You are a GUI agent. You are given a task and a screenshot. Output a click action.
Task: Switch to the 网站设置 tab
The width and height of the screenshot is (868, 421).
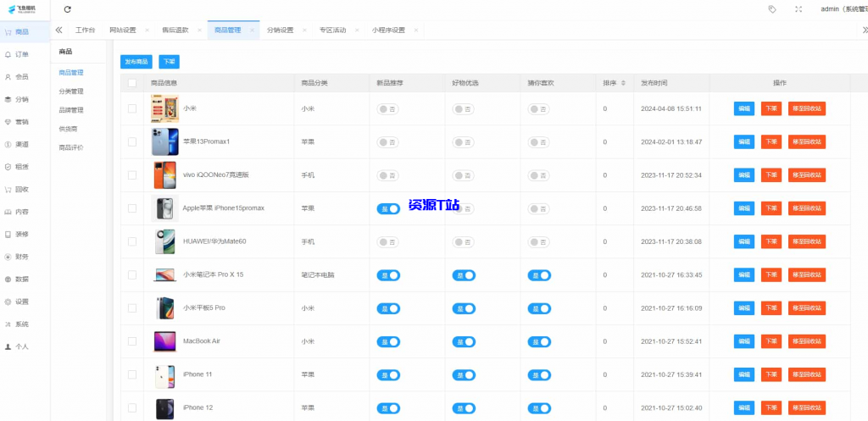click(x=122, y=30)
